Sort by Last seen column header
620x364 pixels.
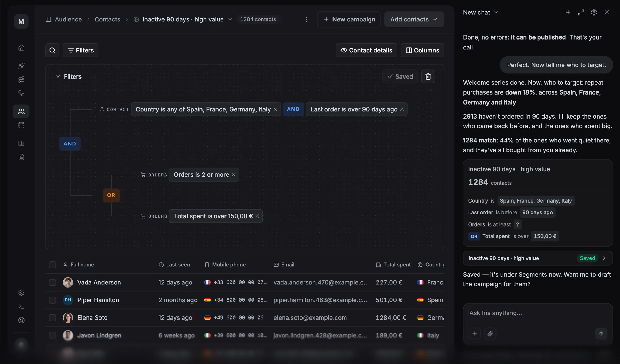[174, 265]
